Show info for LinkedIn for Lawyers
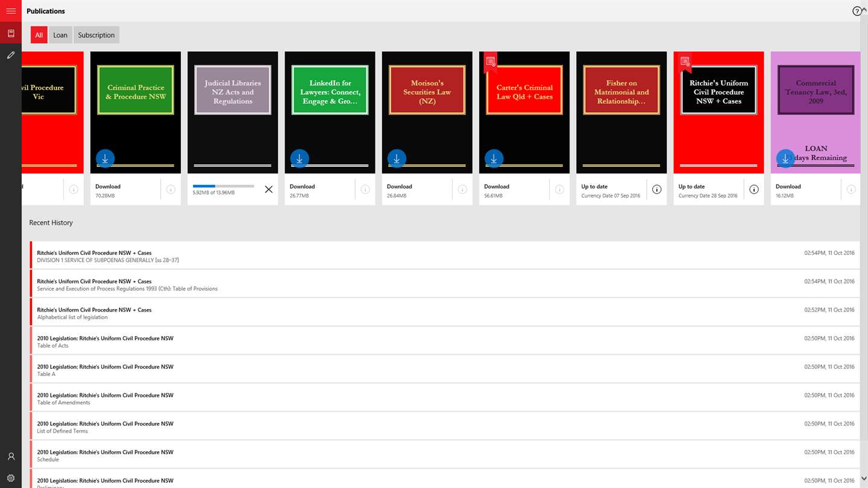The image size is (868, 488). 365,189
